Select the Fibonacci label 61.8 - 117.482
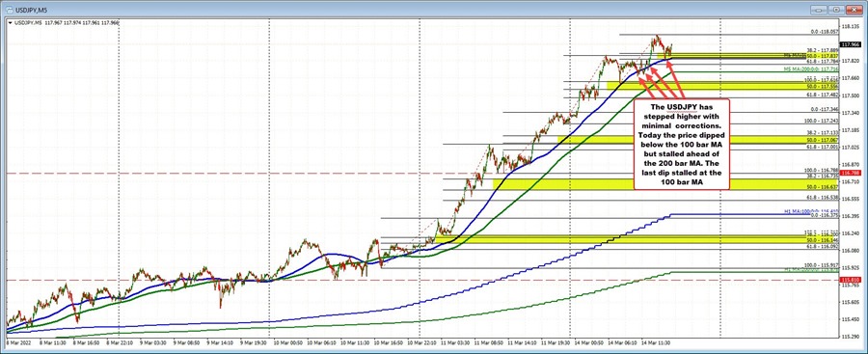868x354 pixels. click(x=822, y=95)
